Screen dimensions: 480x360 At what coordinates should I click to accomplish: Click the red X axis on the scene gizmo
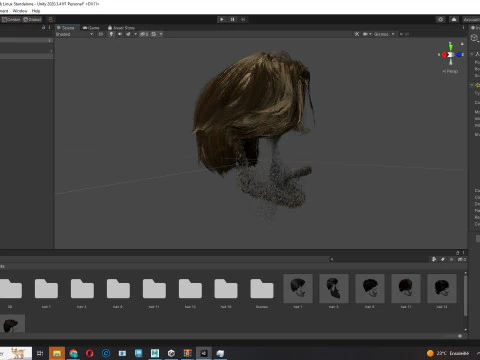(444, 55)
